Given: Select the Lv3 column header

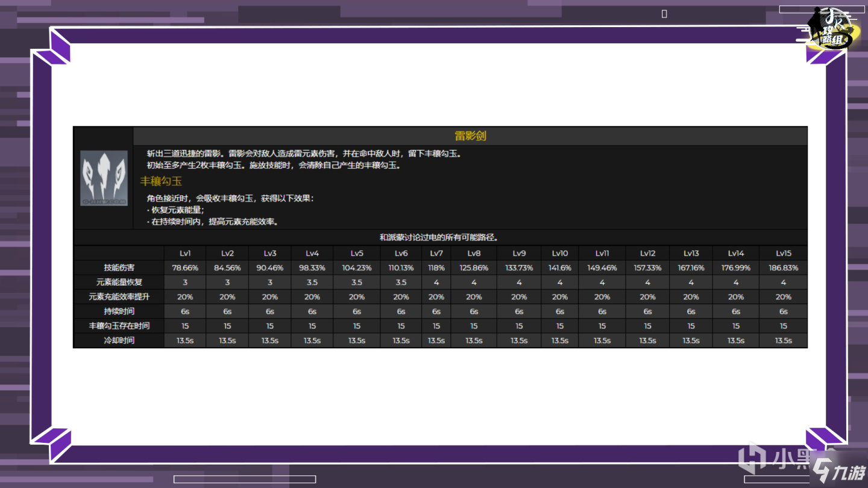Looking at the screenshot, I should point(270,254).
